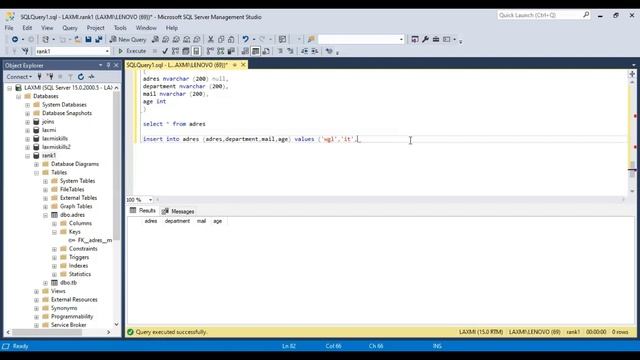Open the Query menu
Image resolution: width=640 pixels, height=360 pixels.
[70, 28]
